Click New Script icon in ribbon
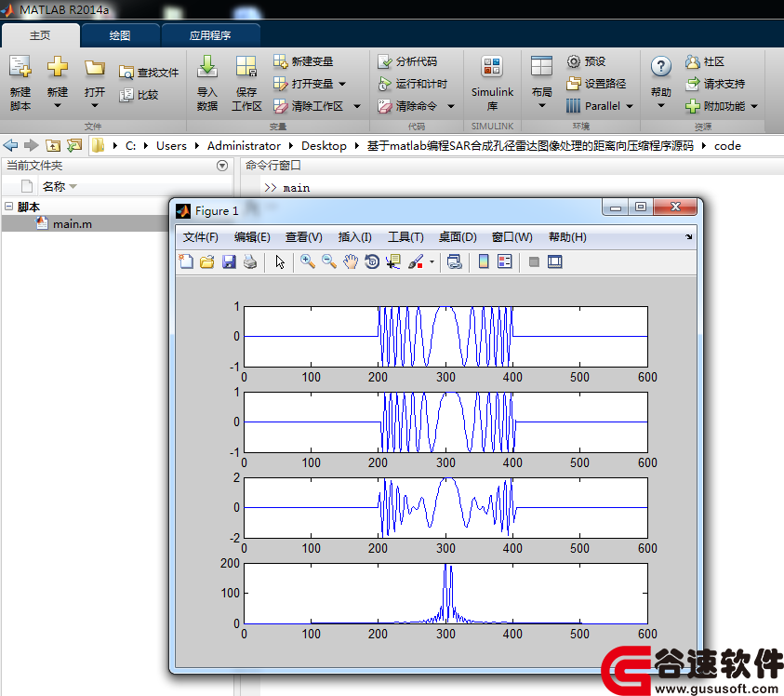This screenshot has height=696, width=784. pyautogui.click(x=20, y=67)
